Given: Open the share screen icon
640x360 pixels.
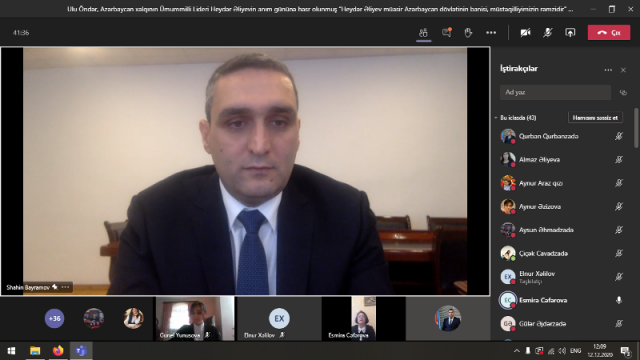Looking at the screenshot, I should 570,33.
